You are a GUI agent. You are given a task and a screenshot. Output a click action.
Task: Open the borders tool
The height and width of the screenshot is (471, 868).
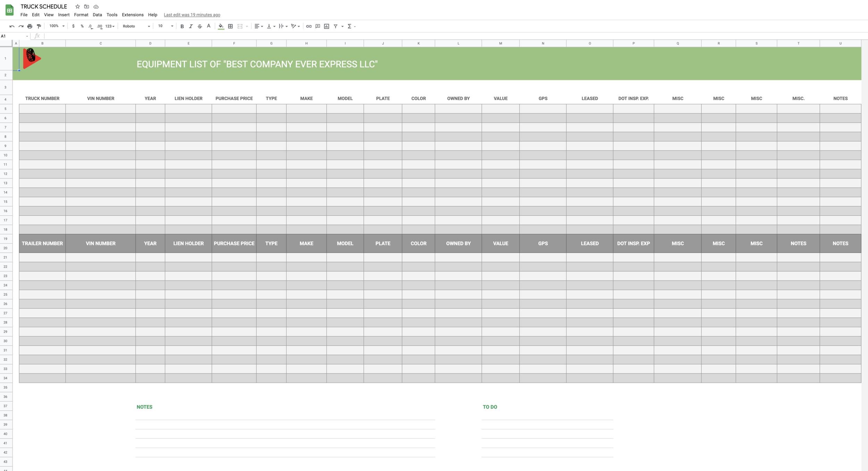coord(230,26)
